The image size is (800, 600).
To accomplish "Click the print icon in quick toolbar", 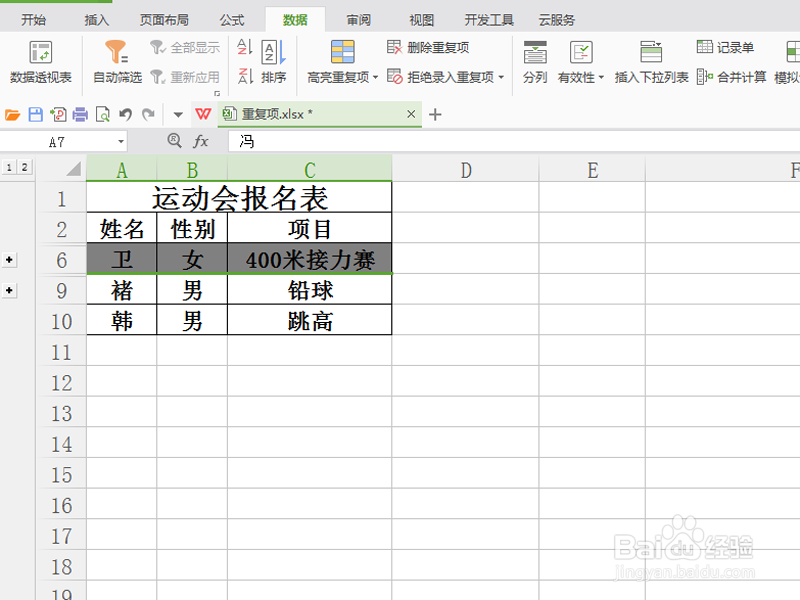I will [80, 115].
